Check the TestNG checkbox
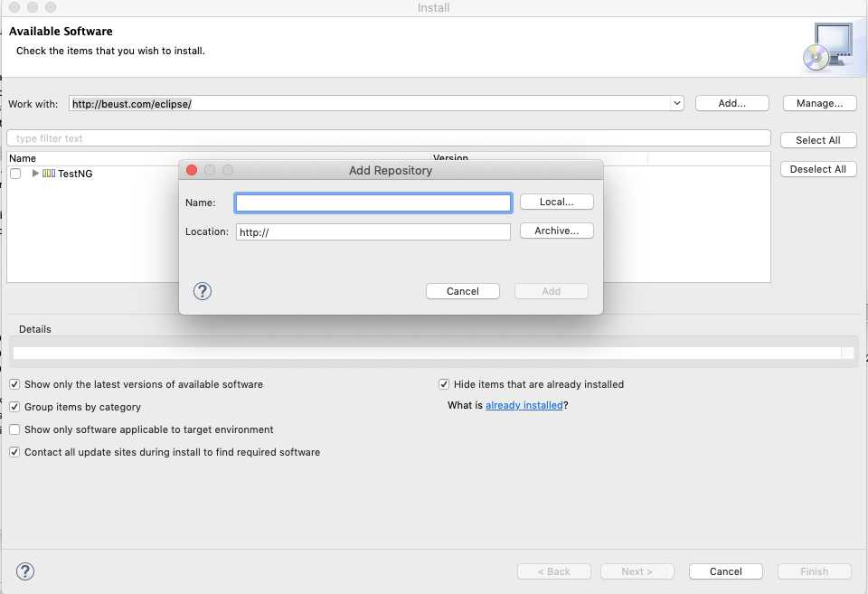 point(15,174)
